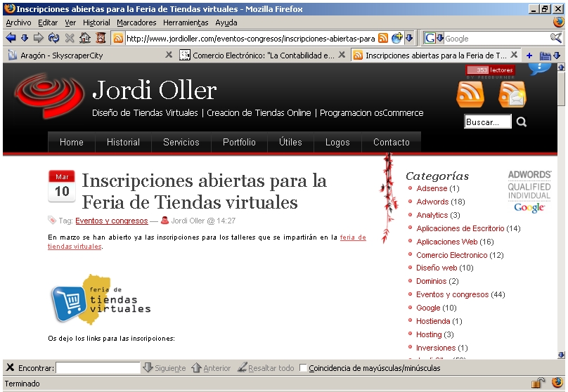This screenshot has height=392, width=568.
Task: Click the orange RSS feed icon
Action: click(x=470, y=94)
